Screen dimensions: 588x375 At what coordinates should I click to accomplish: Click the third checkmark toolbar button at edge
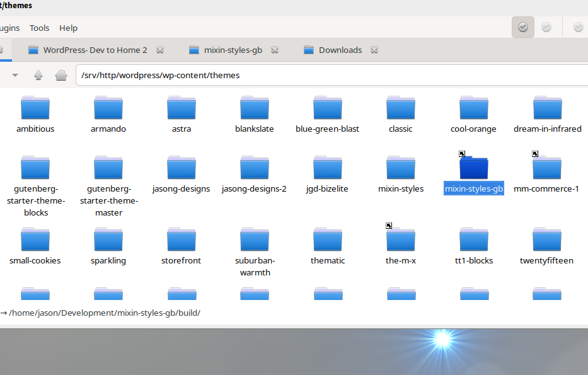coord(579,27)
